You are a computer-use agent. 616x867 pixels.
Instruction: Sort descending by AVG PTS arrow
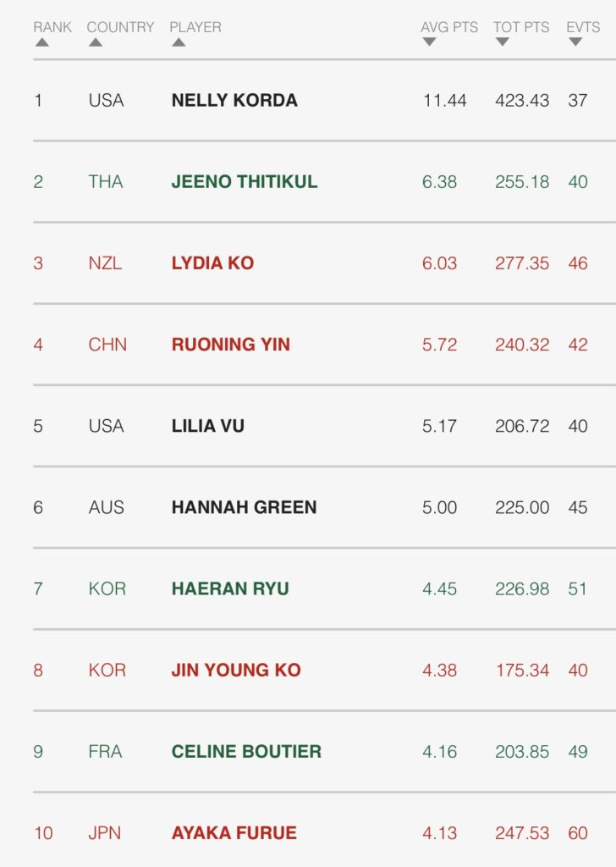429,42
